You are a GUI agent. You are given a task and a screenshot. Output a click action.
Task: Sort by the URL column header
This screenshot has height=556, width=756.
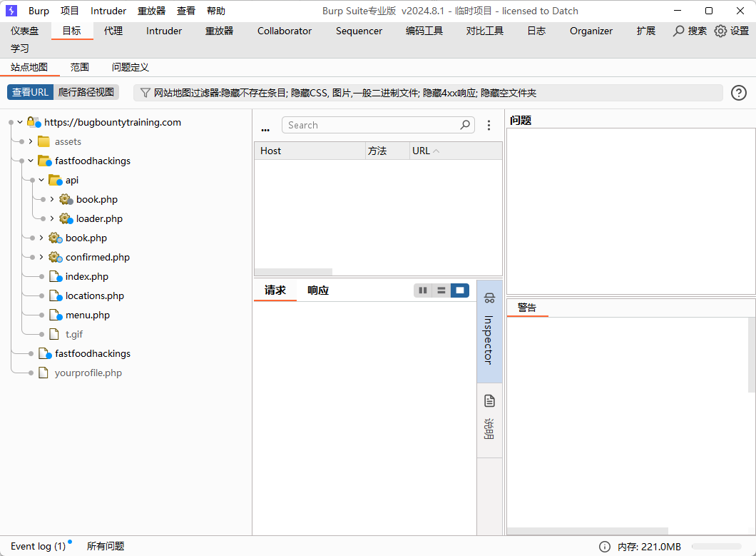pos(456,151)
